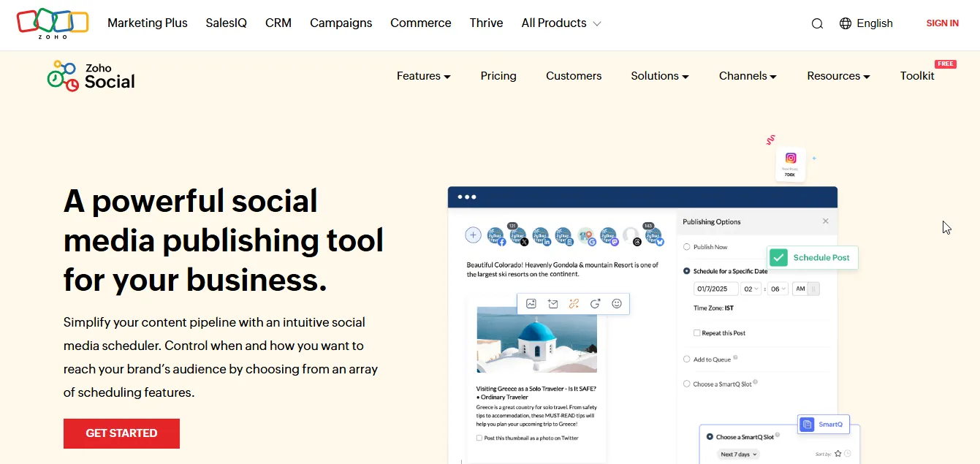Click the search magnifier icon
The height and width of the screenshot is (464, 980).
click(x=817, y=23)
